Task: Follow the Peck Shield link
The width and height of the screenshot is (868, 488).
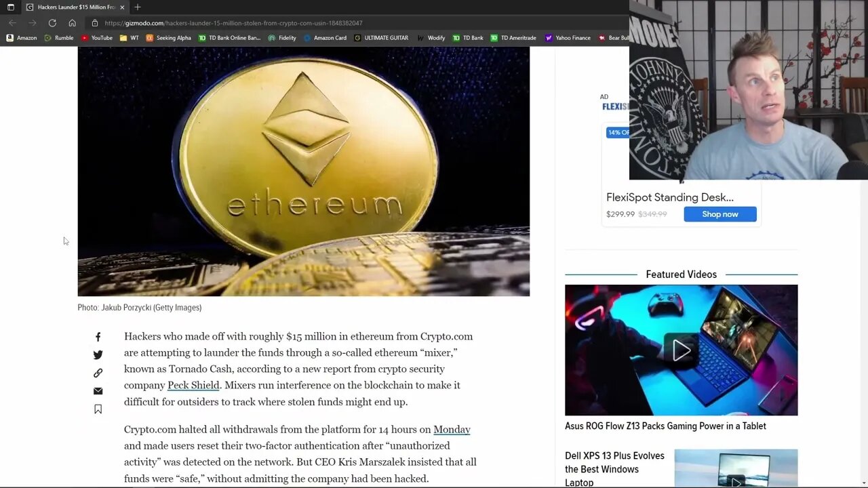Action: (193, 385)
